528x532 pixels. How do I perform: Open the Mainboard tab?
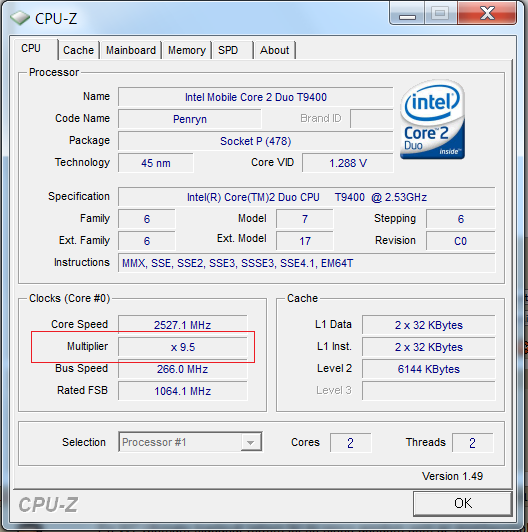[x=131, y=50]
